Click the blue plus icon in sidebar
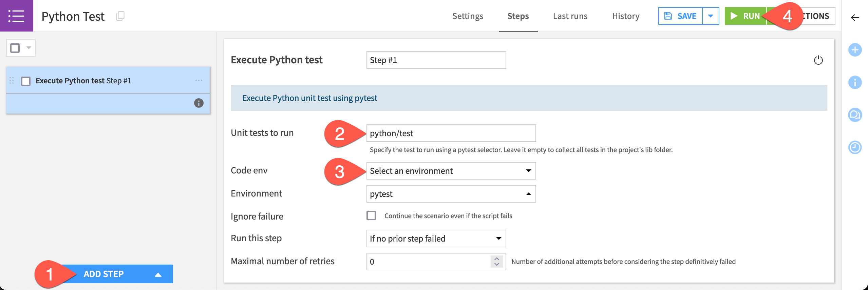The height and width of the screenshot is (290, 868). [x=855, y=50]
